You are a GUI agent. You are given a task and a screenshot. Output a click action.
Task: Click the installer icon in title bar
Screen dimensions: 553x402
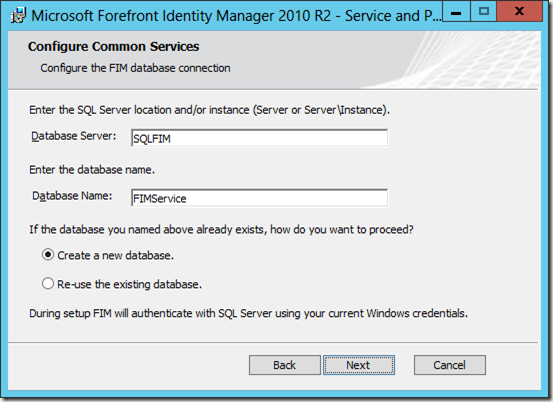click(x=18, y=16)
